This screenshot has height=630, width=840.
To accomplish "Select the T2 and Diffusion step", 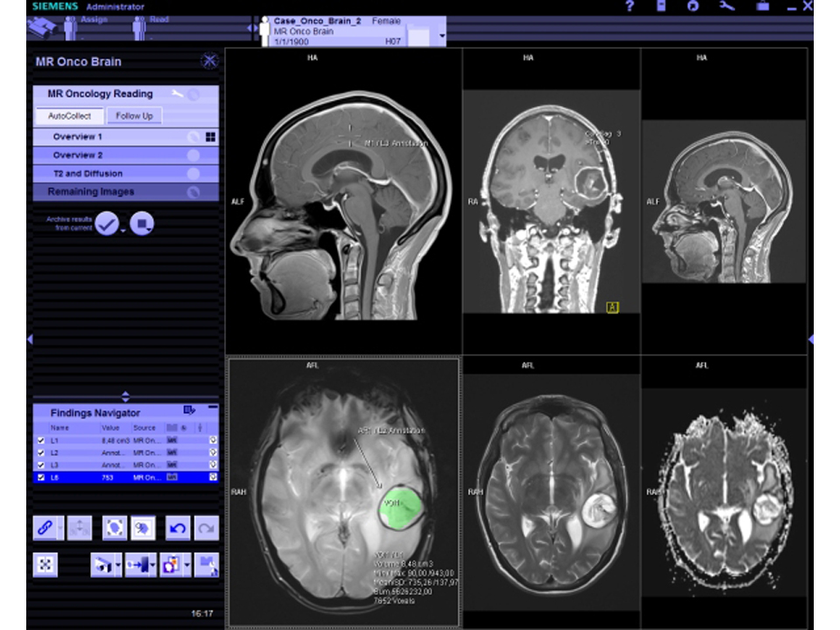I will 126,173.
